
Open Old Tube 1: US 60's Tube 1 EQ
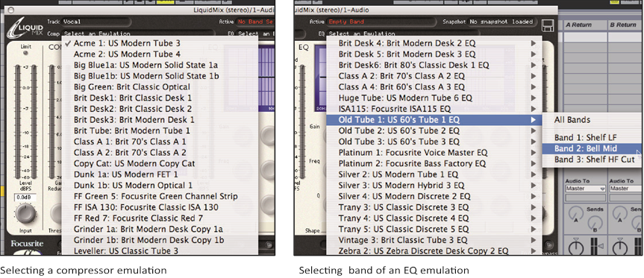pos(434,120)
